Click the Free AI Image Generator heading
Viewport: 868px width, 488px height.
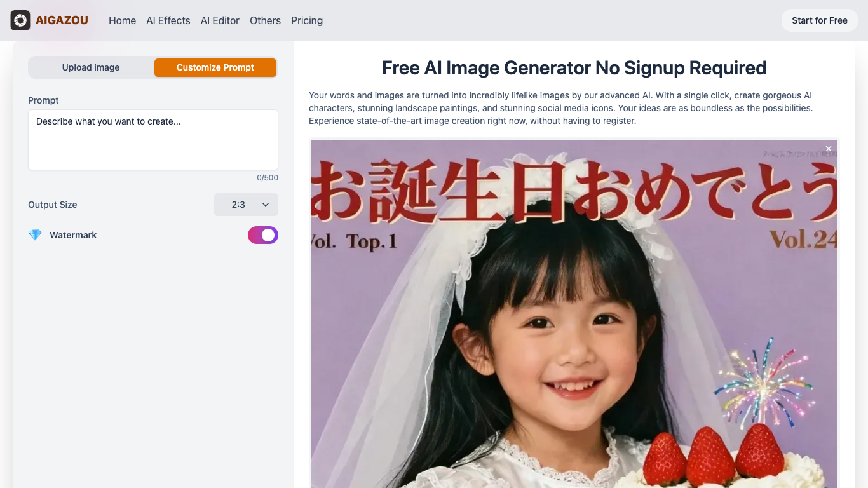[x=574, y=68]
